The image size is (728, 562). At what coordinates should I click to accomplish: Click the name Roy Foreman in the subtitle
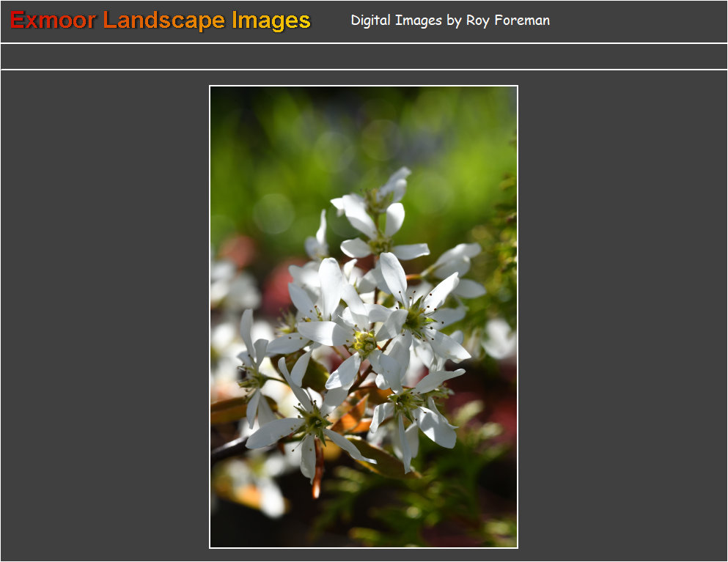coord(507,21)
